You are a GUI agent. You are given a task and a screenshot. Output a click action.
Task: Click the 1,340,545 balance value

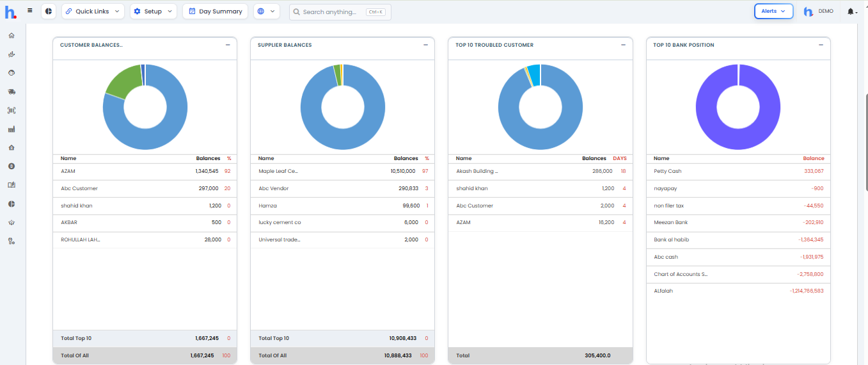click(207, 171)
